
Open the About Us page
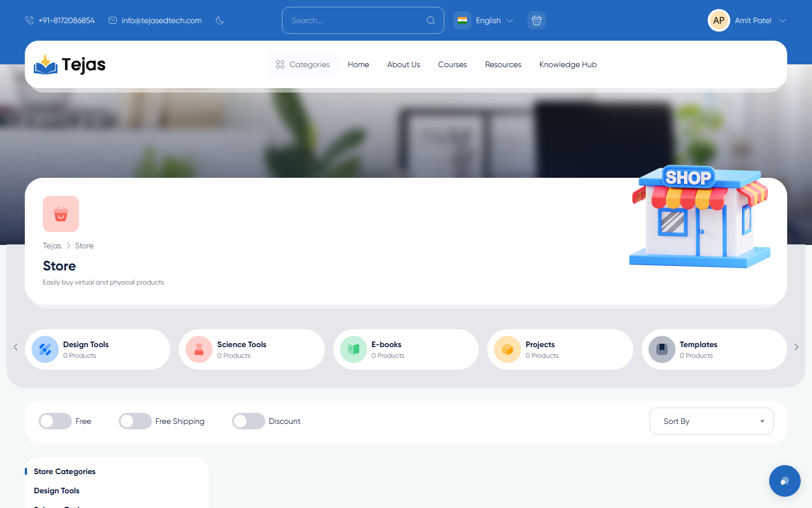point(404,64)
